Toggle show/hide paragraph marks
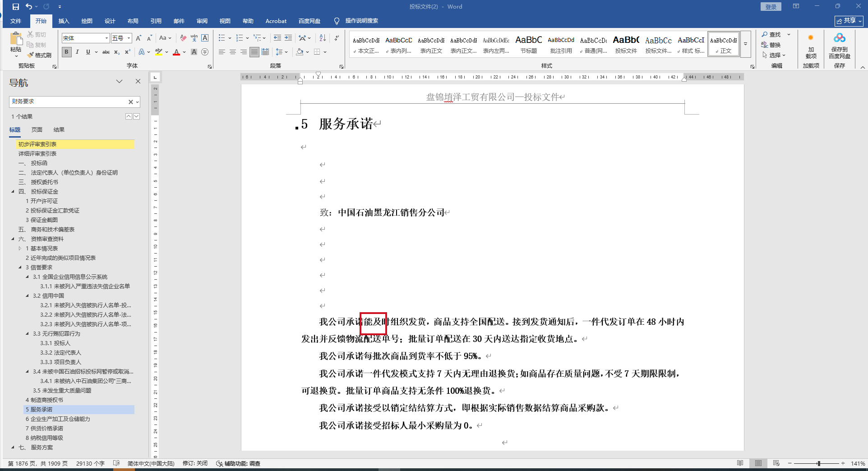Viewport: 868px width, 471px height. (337, 38)
